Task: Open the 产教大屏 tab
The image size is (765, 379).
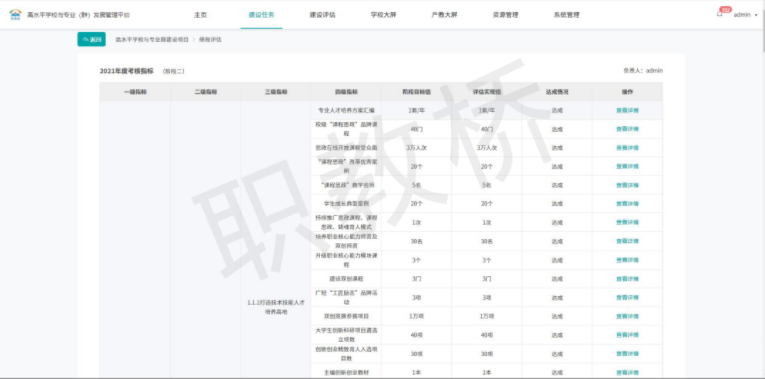Action: (444, 15)
